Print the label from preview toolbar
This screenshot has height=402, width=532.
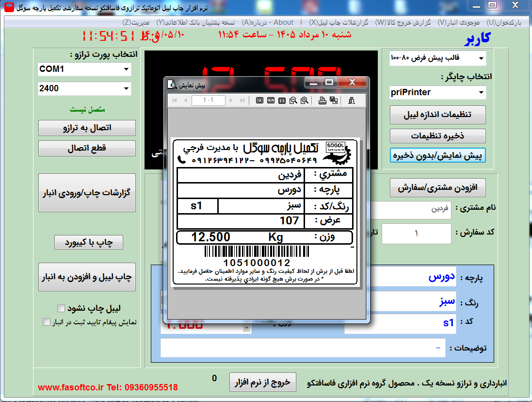322,100
